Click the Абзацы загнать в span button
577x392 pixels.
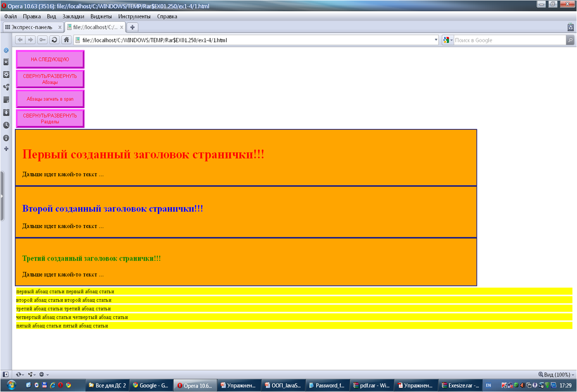50,99
